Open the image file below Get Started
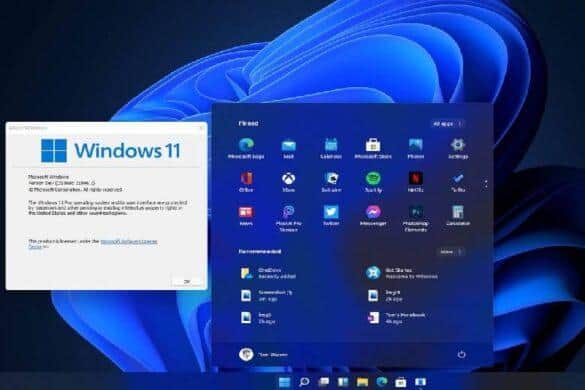585x390 pixels. click(384, 296)
